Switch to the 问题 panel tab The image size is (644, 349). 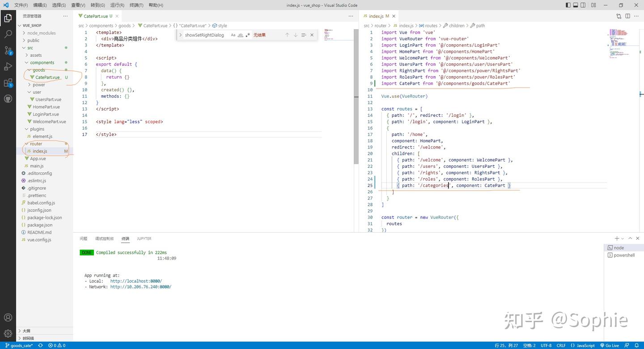(x=84, y=238)
